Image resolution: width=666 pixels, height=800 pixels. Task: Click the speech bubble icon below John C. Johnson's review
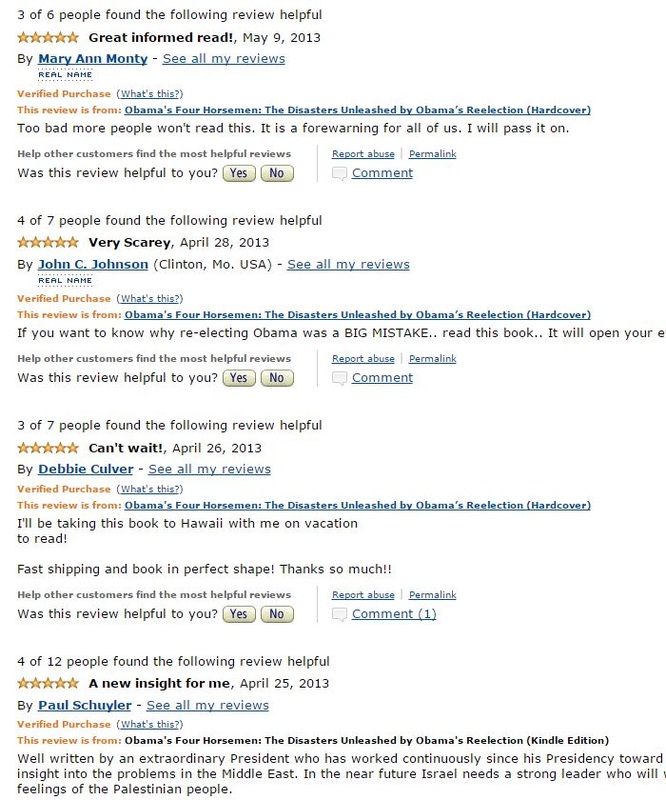[x=340, y=378]
